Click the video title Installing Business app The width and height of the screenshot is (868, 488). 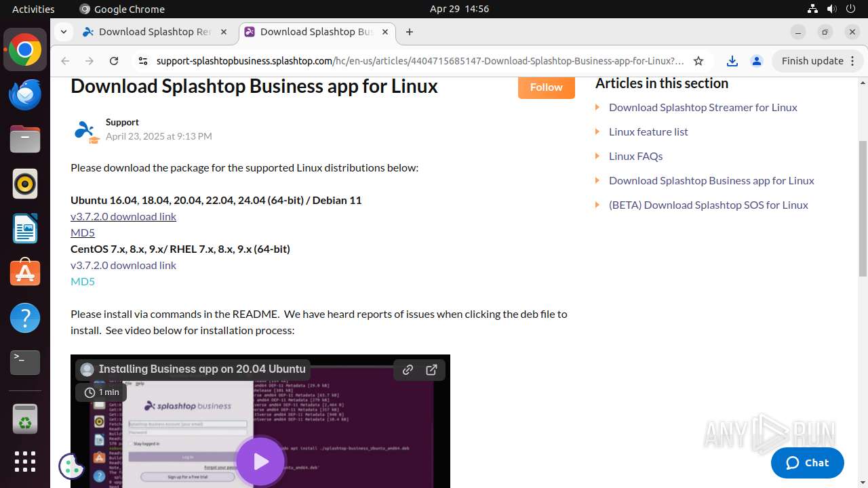(x=202, y=369)
